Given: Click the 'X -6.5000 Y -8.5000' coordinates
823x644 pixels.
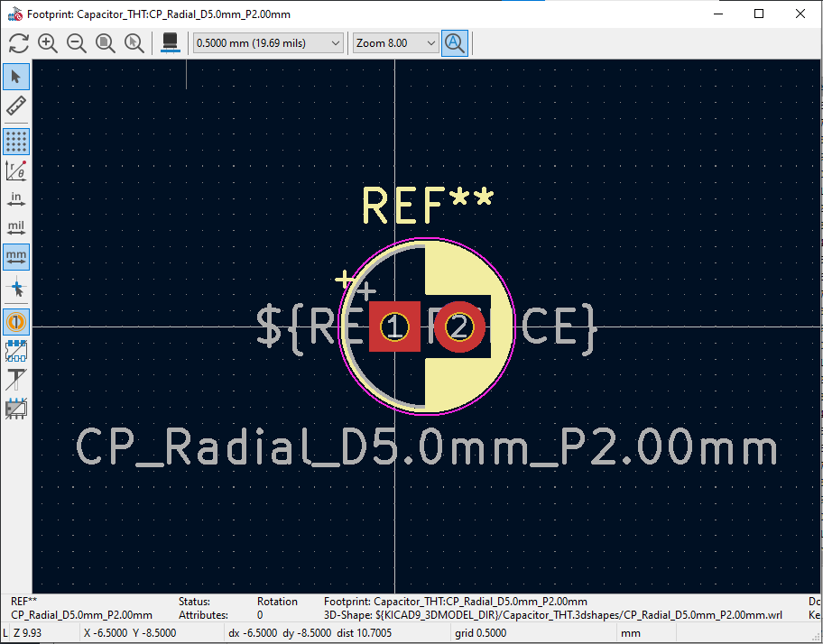Looking at the screenshot, I should coord(130,633).
